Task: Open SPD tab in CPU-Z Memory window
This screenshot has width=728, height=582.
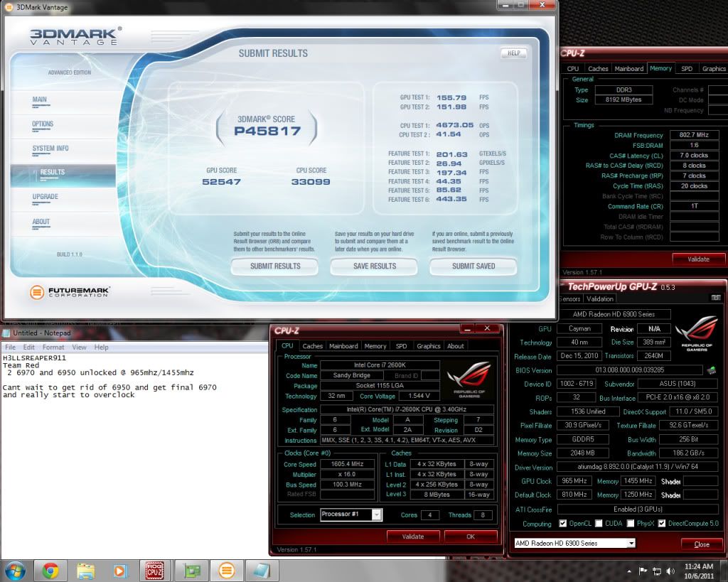Action: (x=687, y=69)
